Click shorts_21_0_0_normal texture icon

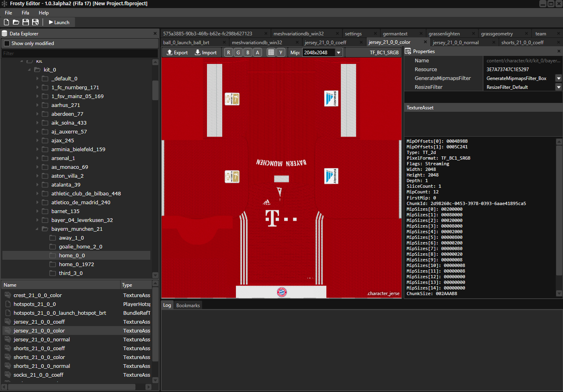click(8, 366)
